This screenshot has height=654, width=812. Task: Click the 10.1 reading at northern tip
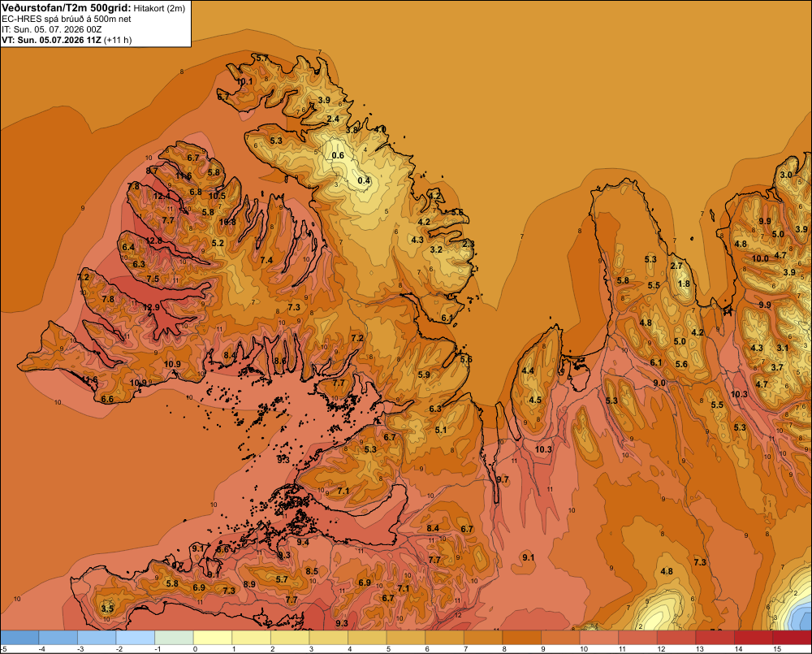click(244, 81)
